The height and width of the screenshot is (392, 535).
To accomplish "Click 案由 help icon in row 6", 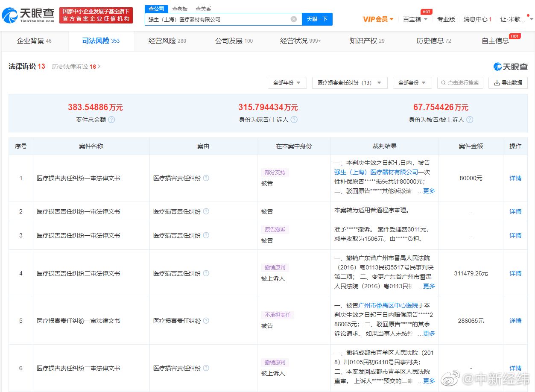I will click(x=206, y=368).
